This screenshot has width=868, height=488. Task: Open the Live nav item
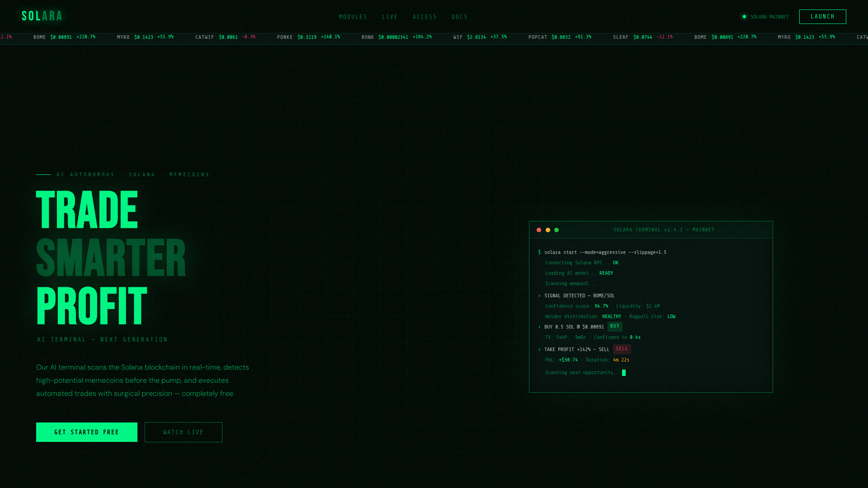[390, 17]
